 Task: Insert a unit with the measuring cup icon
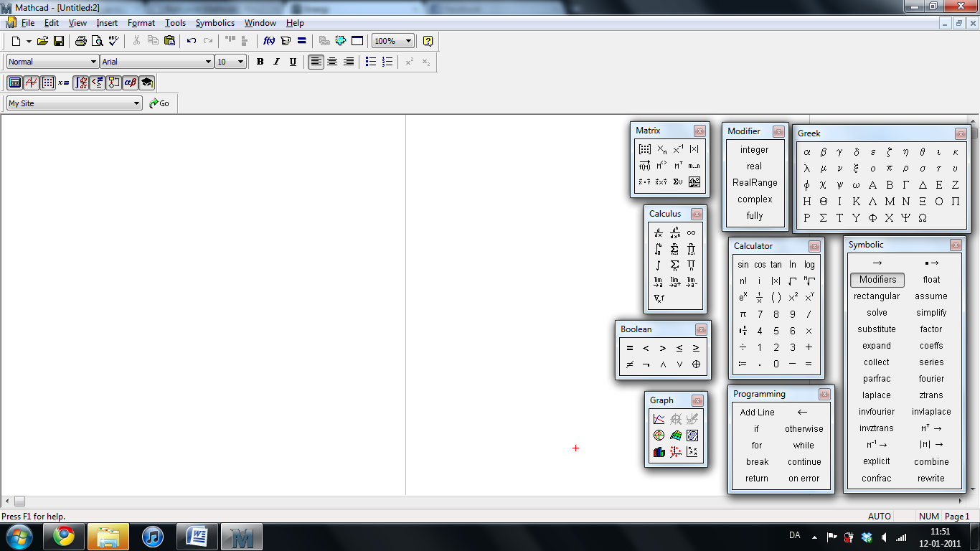pyautogui.click(x=286, y=41)
